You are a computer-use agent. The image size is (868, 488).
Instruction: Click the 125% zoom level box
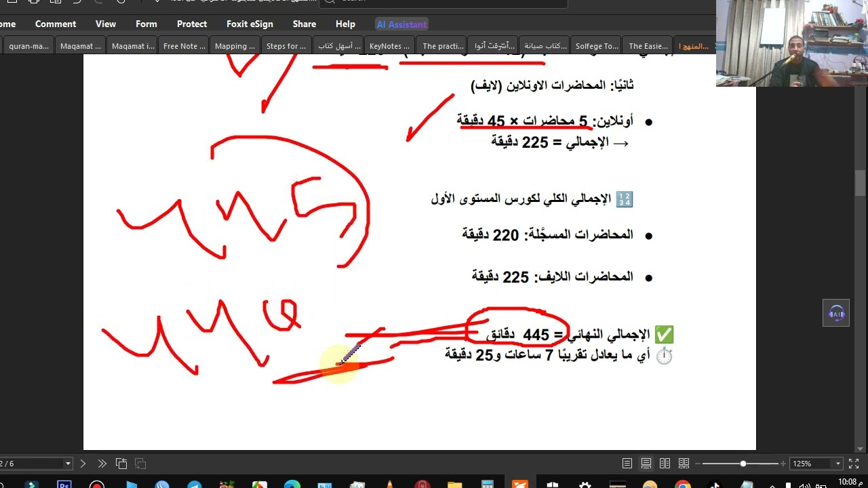tap(810, 464)
